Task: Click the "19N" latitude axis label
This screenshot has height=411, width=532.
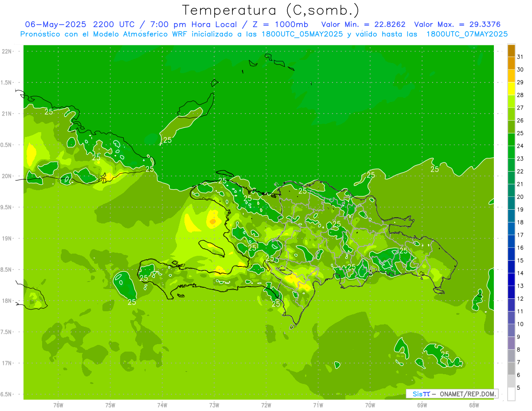Action: 7,238
